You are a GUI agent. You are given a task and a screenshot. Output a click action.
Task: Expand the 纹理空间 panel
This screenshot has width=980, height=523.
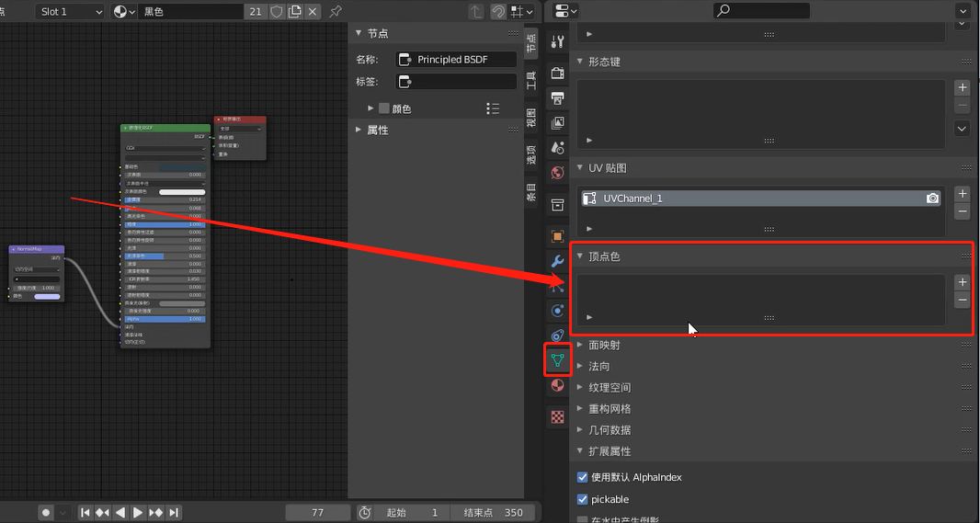[x=580, y=387]
